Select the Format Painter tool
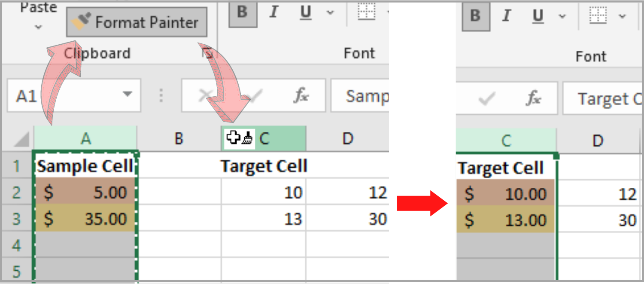 (x=136, y=21)
